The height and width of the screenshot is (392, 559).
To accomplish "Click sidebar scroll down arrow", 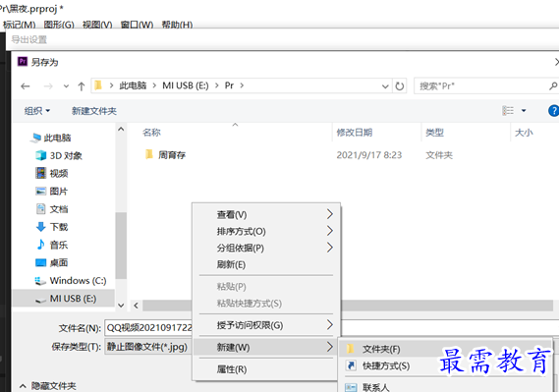I will (x=121, y=306).
